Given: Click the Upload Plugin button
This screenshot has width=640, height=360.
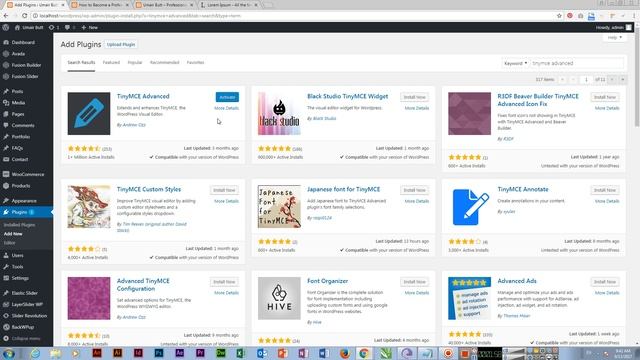Looking at the screenshot, I should click(x=121, y=44).
